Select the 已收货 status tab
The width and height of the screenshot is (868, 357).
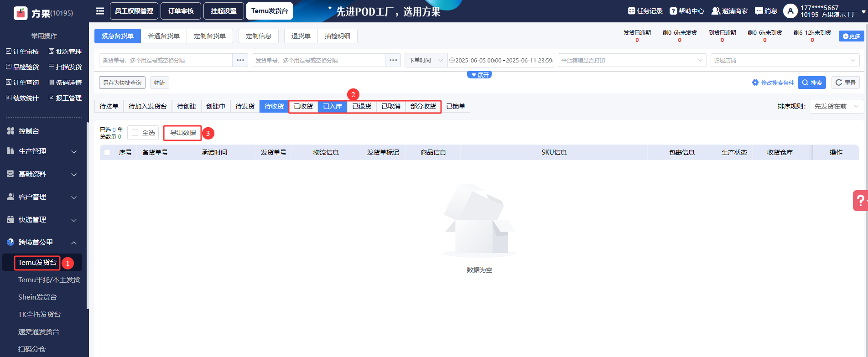click(303, 106)
